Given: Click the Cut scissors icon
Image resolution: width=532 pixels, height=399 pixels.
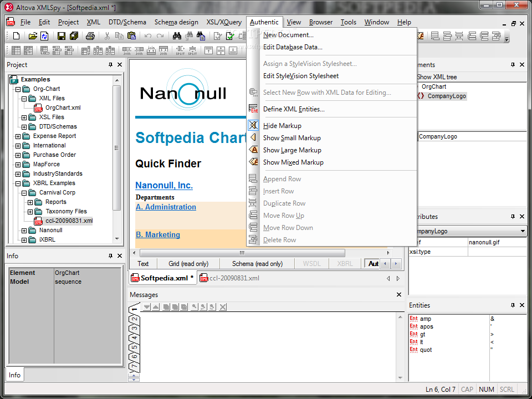Looking at the screenshot, I should pos(107,36).
